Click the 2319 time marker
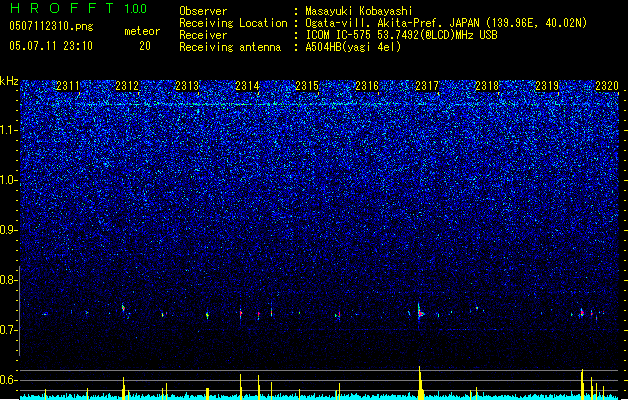 click(547, 86)
